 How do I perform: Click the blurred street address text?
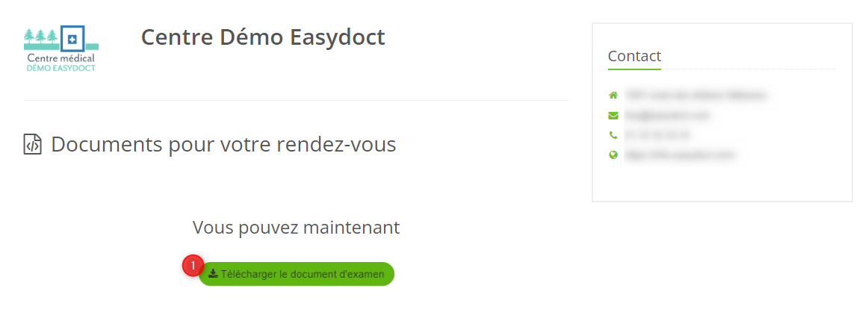point(695,96)
